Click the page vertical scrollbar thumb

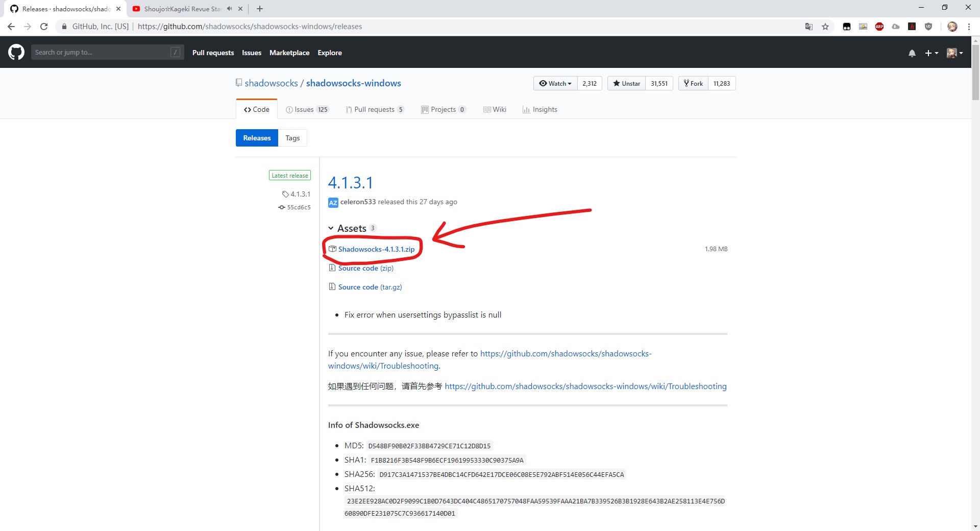[x=975, y=73]
